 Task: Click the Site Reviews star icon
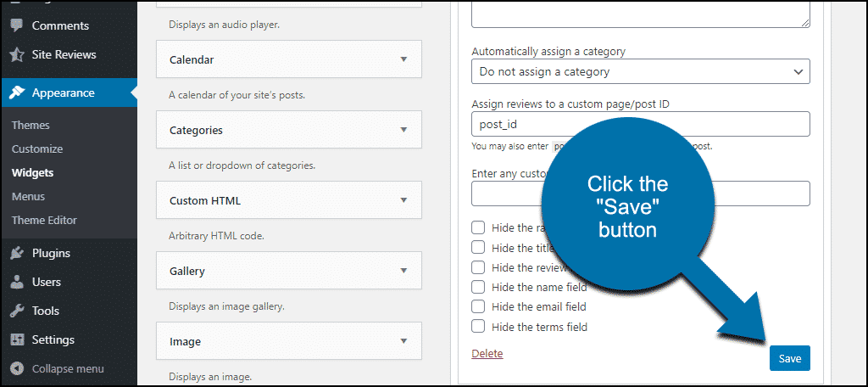(x=17, y=55)
